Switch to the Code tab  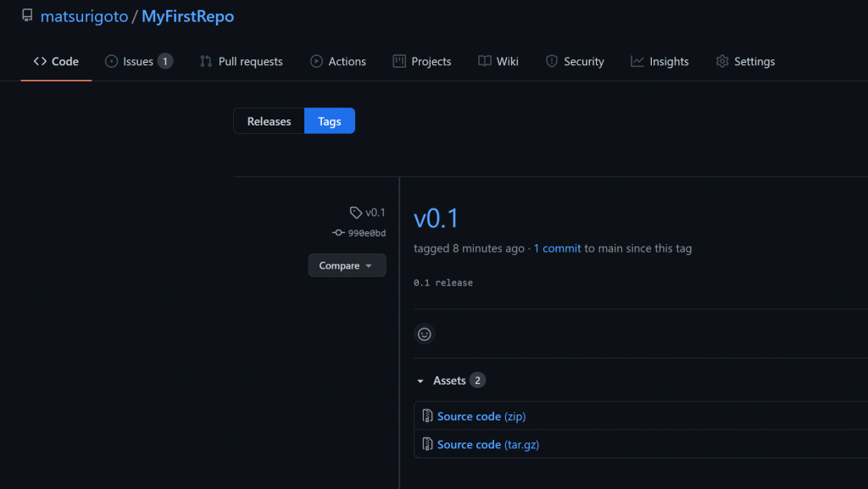click(x=56, y=61)
